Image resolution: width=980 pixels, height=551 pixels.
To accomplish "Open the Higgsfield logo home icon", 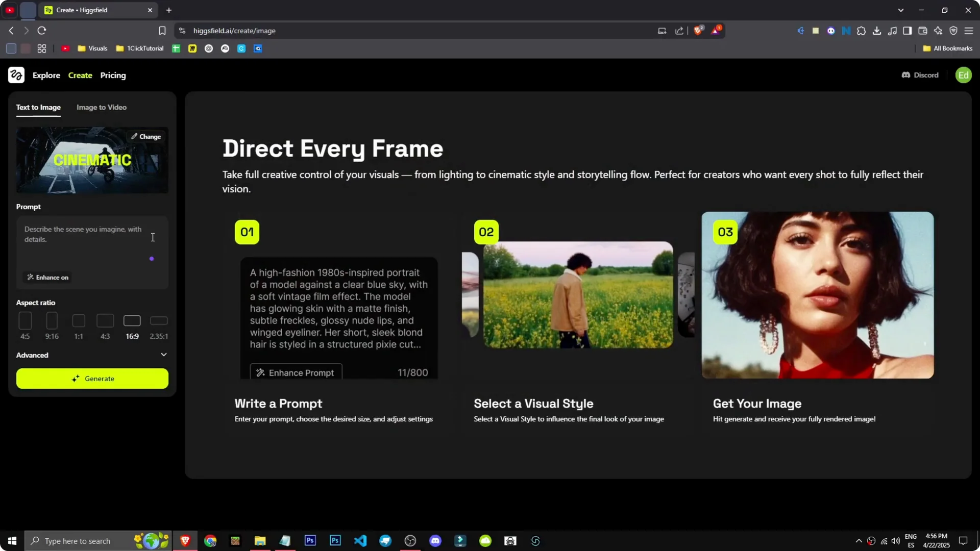I will (x=16, y=75).
